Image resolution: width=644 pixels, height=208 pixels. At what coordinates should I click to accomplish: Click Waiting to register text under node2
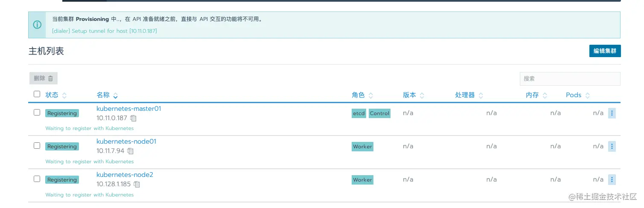(90, 195)
